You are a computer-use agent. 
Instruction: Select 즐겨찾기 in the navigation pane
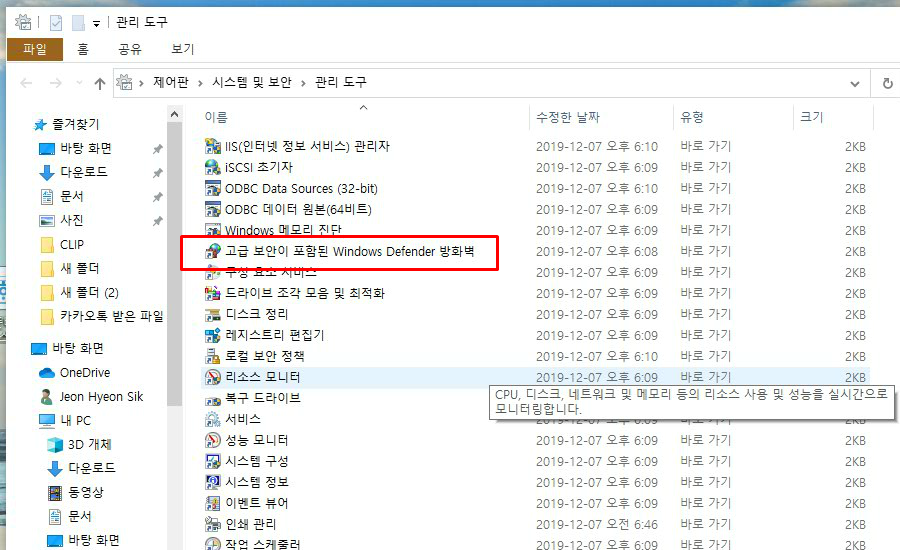click(76, 124)
